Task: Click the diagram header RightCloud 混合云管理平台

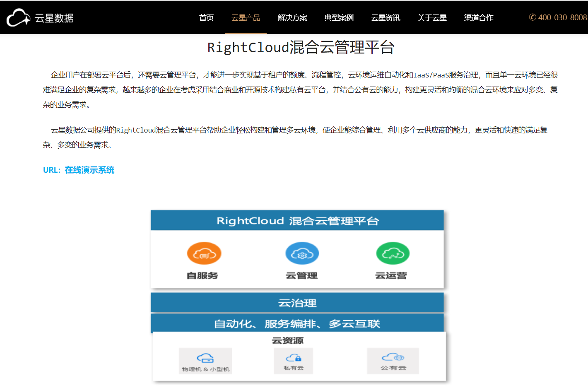Action: coord(297,220)
